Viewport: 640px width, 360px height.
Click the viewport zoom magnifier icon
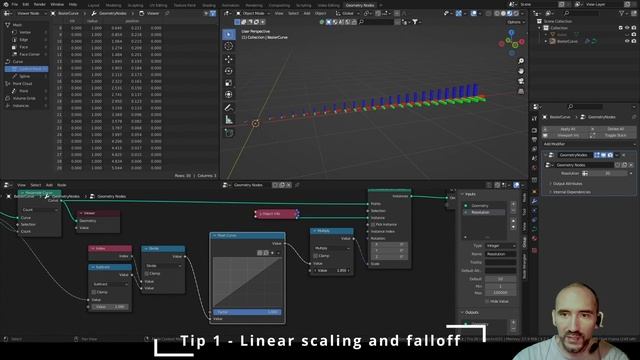(x=521, y=61)
